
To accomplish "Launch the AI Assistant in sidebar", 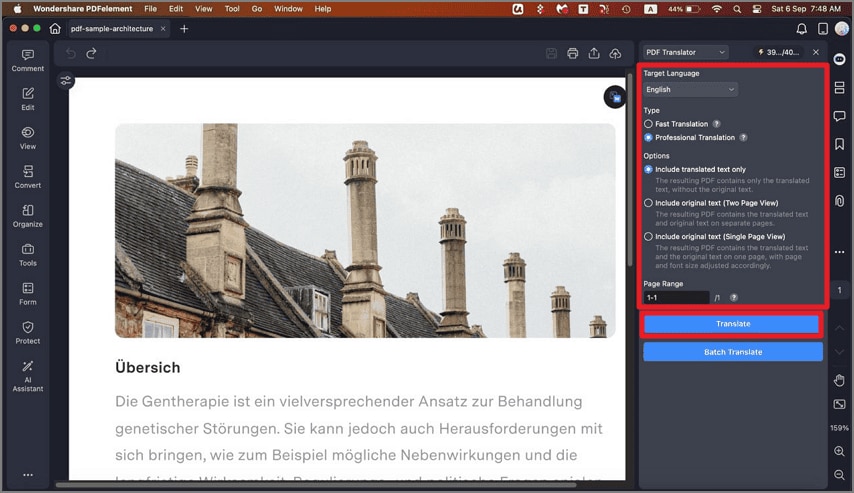I will (28, 376).
